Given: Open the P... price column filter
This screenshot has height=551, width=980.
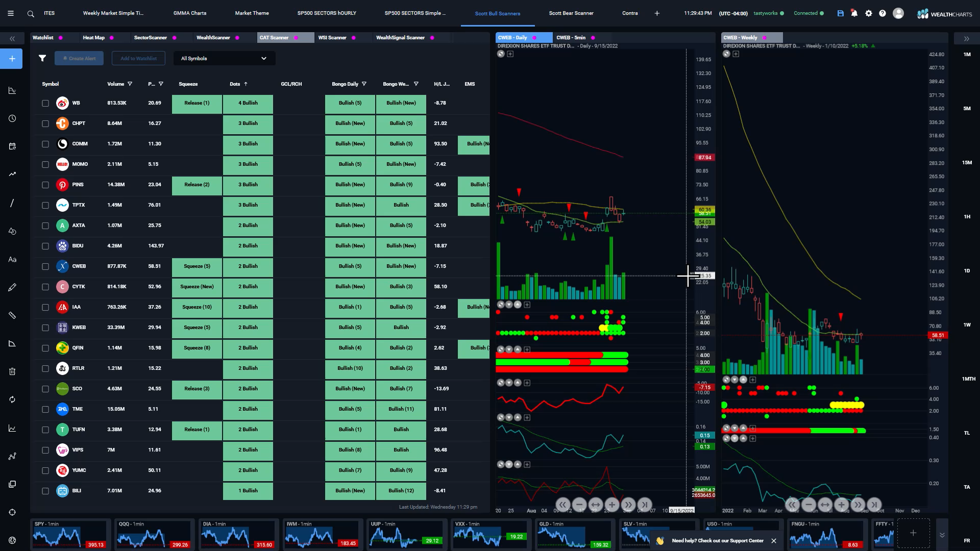Looking at the screenshot, I should tap(161, 84).
